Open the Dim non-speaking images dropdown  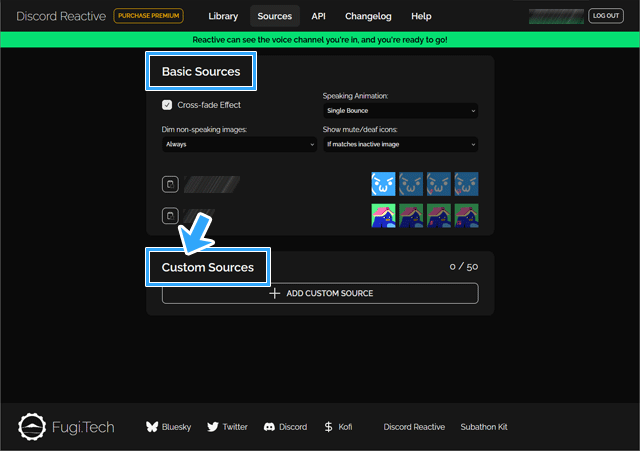[x=239, y=144]
